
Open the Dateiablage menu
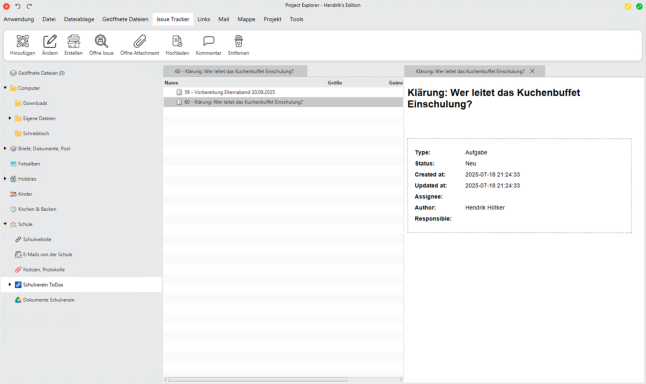pos(79,19)
